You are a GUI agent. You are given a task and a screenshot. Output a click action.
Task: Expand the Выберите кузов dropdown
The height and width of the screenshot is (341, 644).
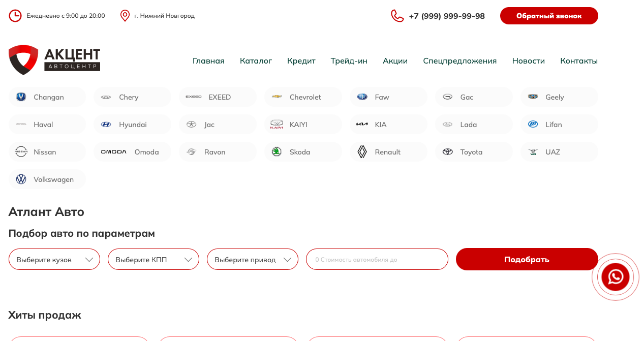(x=54, y=259)
